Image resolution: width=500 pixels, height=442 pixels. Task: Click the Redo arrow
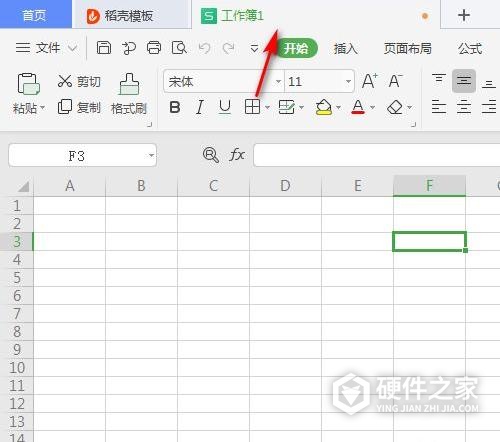click(x=229, y=48)
